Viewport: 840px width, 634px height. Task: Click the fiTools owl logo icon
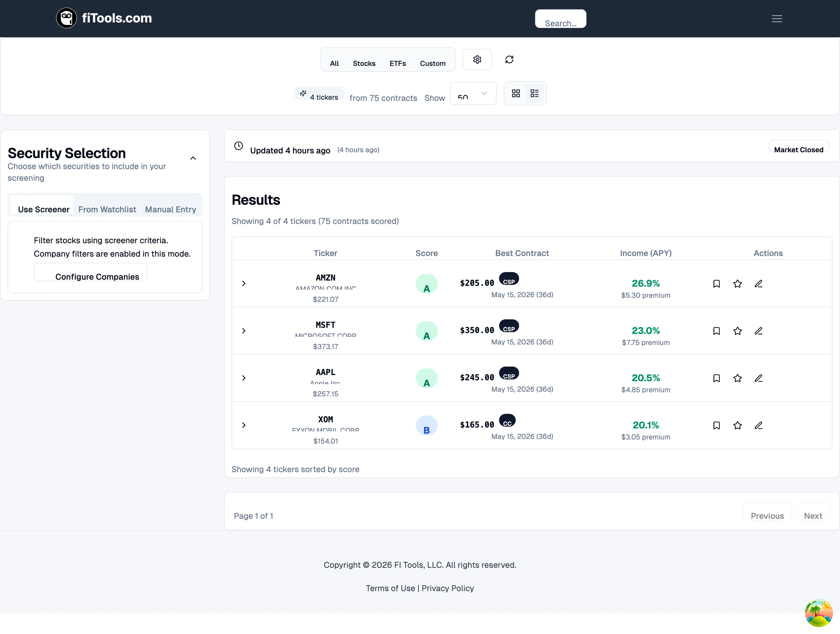pyautogui.click(x=66, y=18)
